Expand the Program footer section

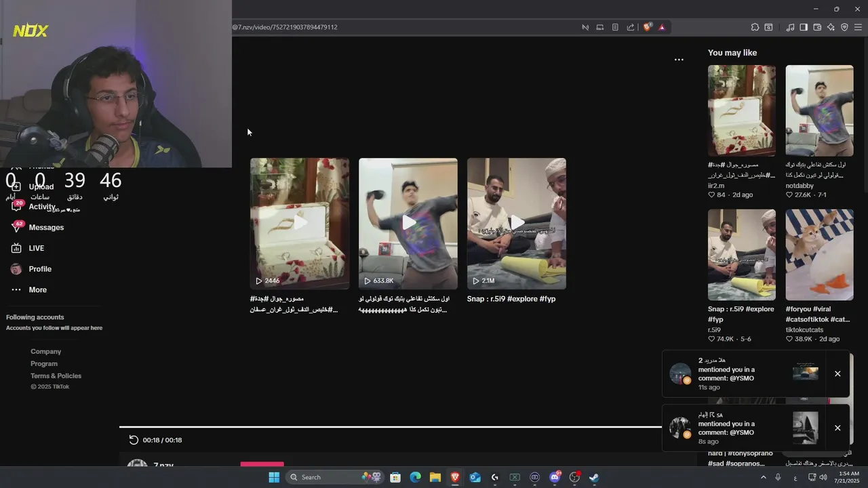click(44, 363)
